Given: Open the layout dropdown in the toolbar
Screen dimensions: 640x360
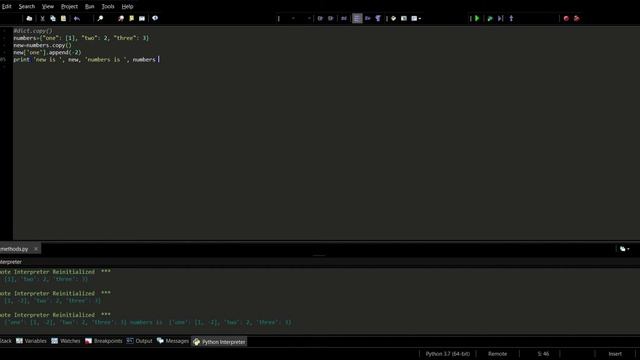Looking at the screenshot, I should point(416,18).
